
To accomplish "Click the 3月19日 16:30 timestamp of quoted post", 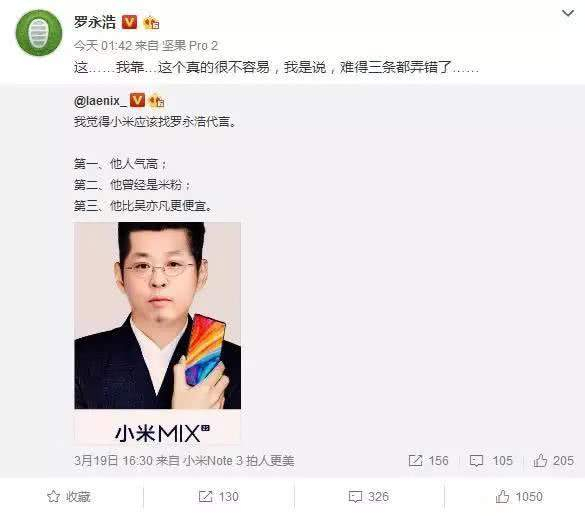I will click(x=113, y=460).
